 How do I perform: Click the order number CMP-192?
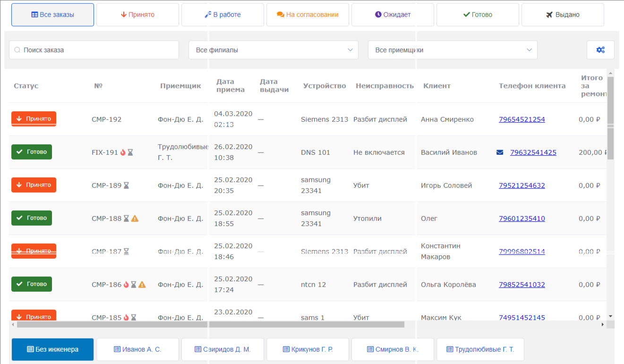pos(107,119)
